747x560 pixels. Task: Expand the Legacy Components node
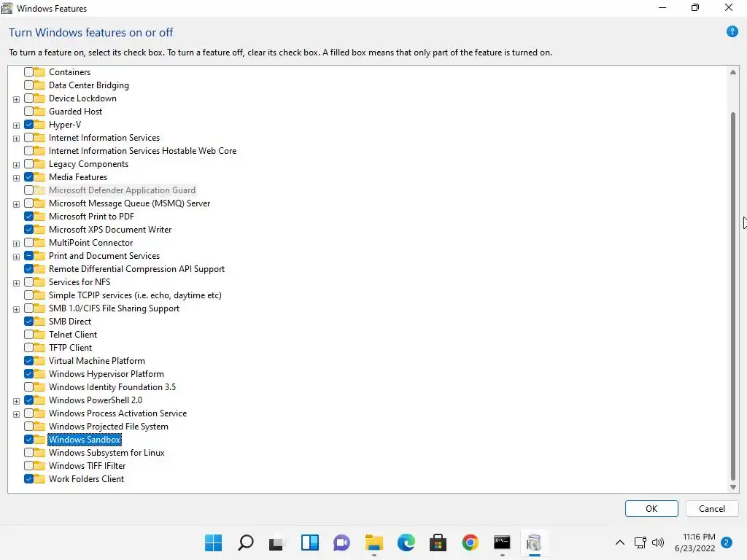point(16,165)
